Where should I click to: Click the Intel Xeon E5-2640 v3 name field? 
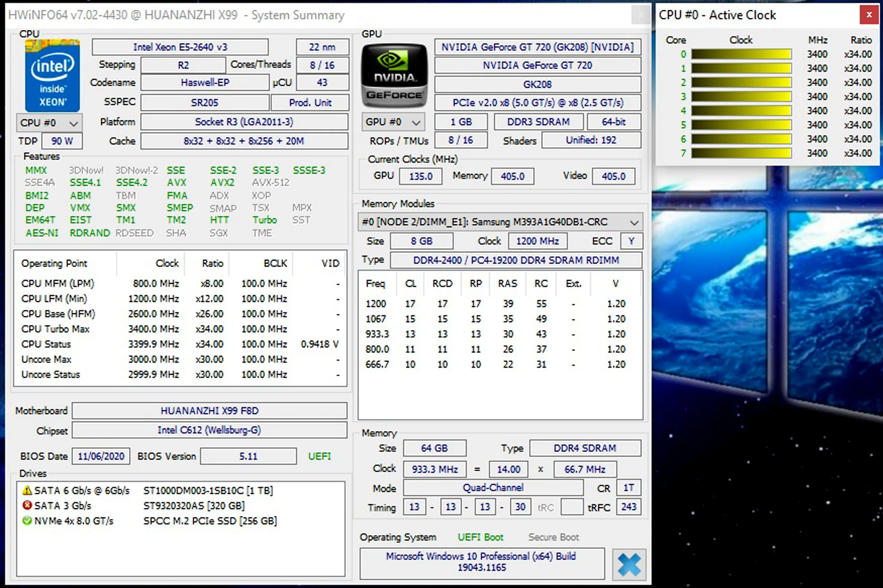click(180, 47)
